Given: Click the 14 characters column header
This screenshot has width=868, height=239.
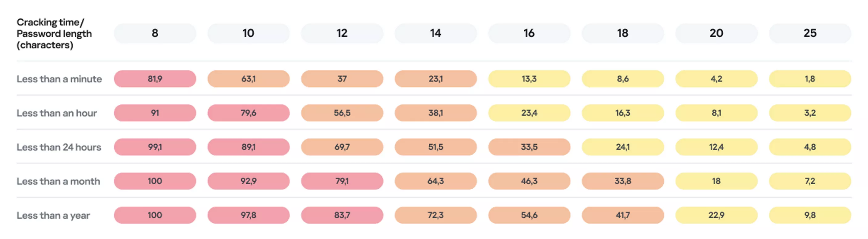Looking at the screenshot, I should (435, 33).
